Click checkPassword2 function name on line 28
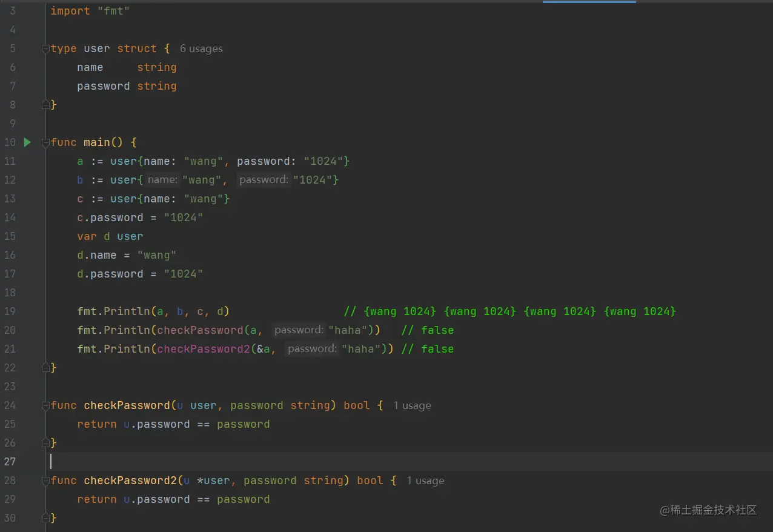The image size is (773, 532). pos(130,480)
